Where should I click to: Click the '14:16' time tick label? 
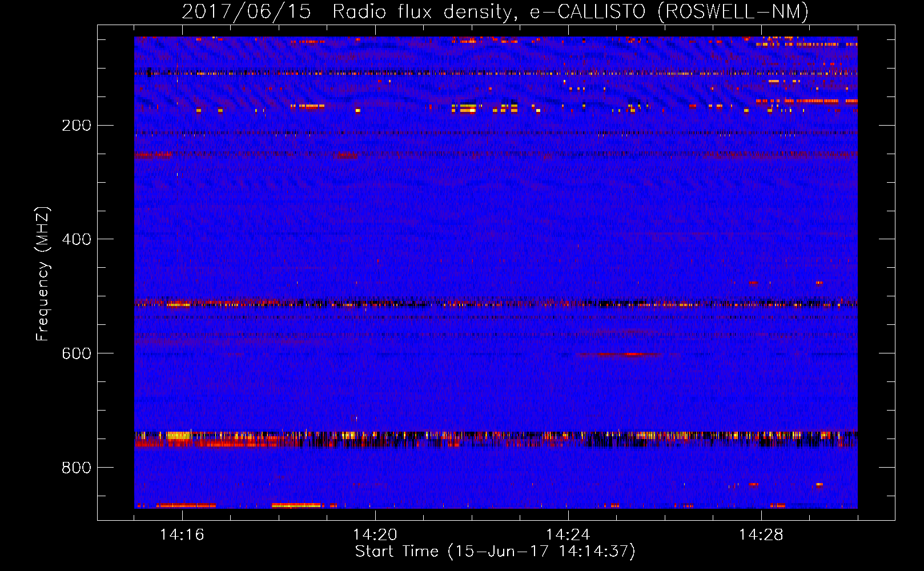[182, 535]
